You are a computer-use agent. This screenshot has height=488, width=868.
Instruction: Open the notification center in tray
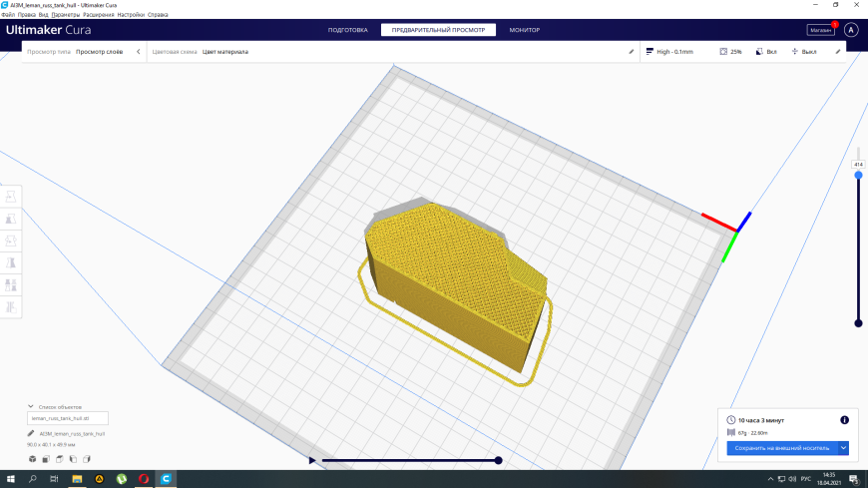(x=854, y=479)
